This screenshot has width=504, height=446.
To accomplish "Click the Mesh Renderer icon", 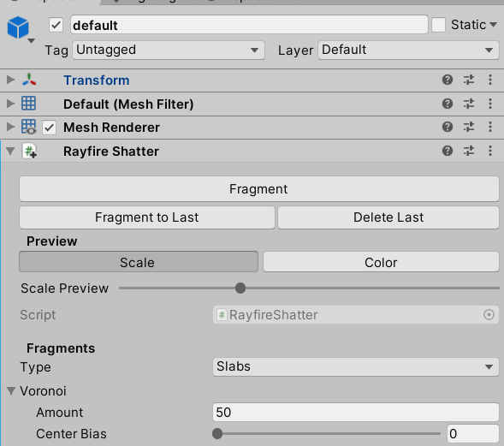I will (x=29, y=127).
